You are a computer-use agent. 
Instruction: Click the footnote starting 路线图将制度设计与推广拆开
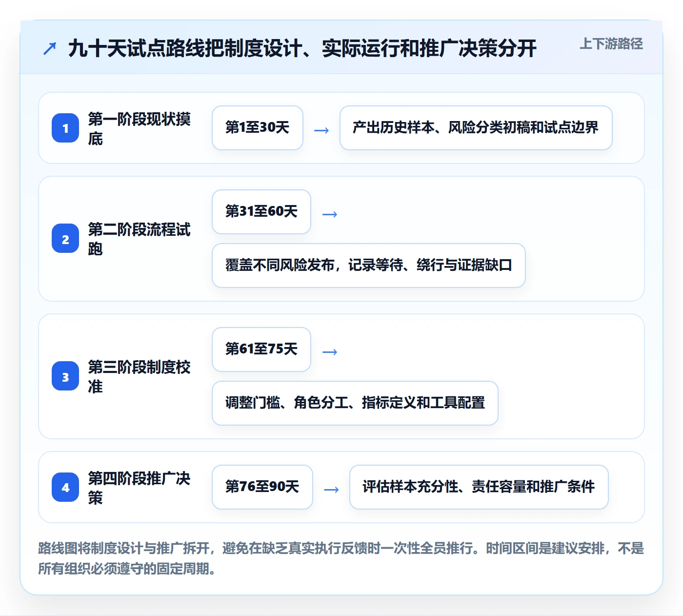pos(341,558)
